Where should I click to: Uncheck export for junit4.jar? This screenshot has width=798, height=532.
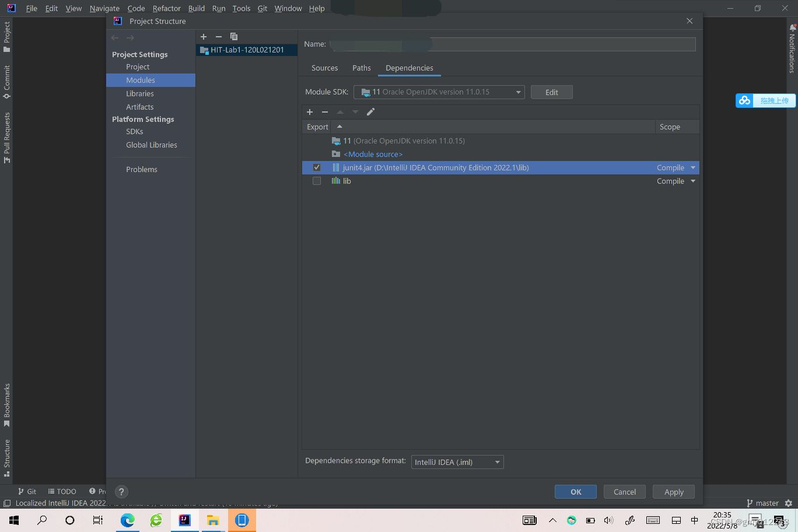coord(317,167)
